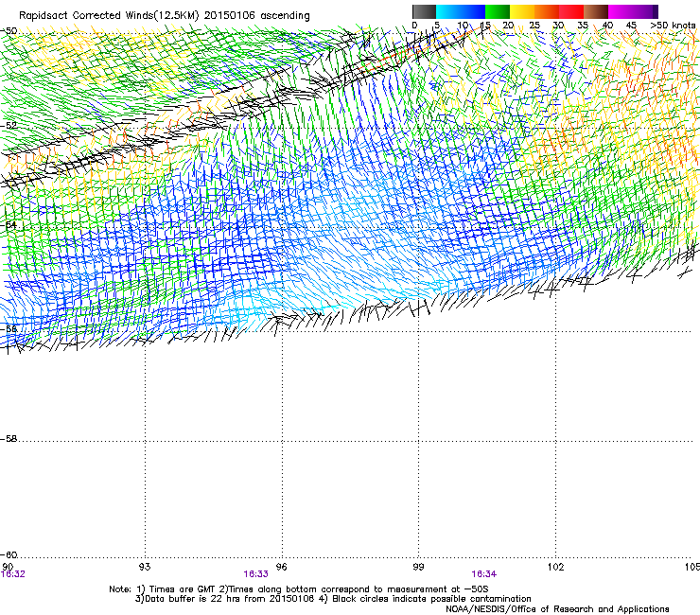The width and height of the screenshot is (700, 615).
Task: Click the legend tick label 45
Action: pyautogui.click(x=631, y=26)
